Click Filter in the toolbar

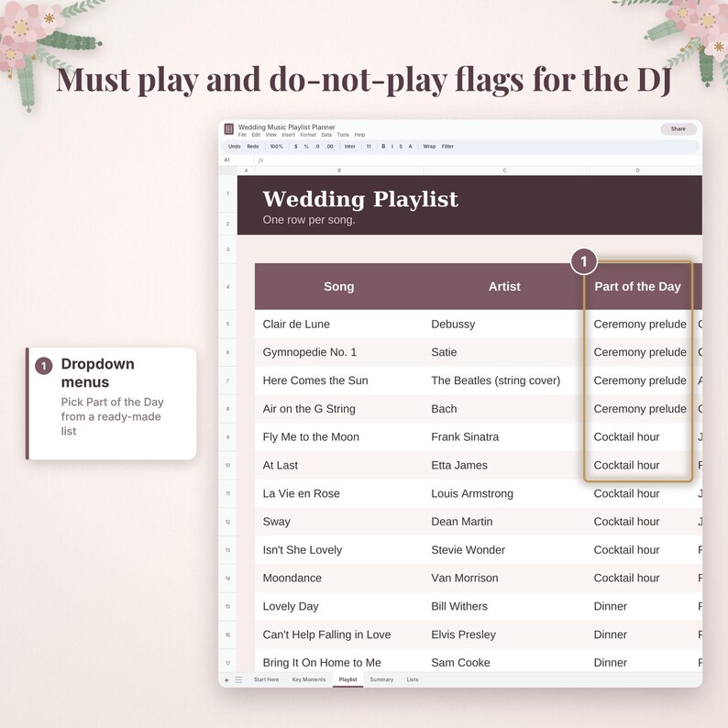click(x=447, y=147)
